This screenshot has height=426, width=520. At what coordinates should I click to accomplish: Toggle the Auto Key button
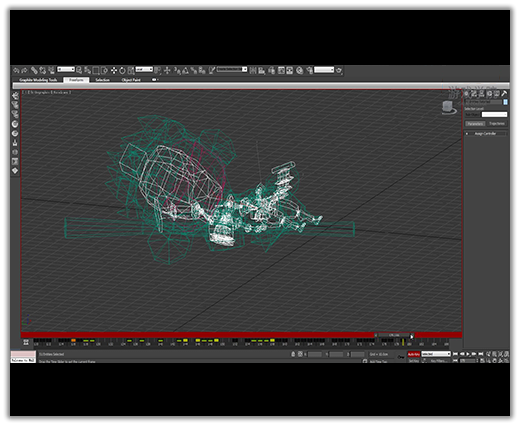click(413, 354)
